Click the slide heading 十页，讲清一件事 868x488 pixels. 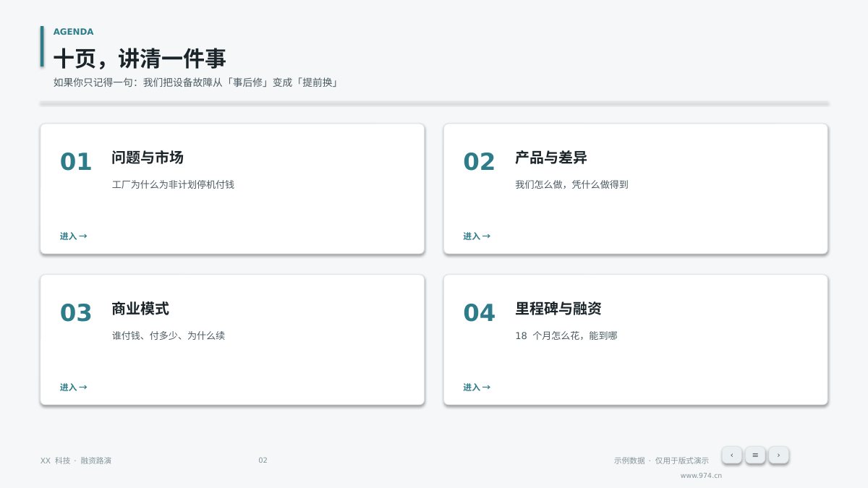point(140,59)
